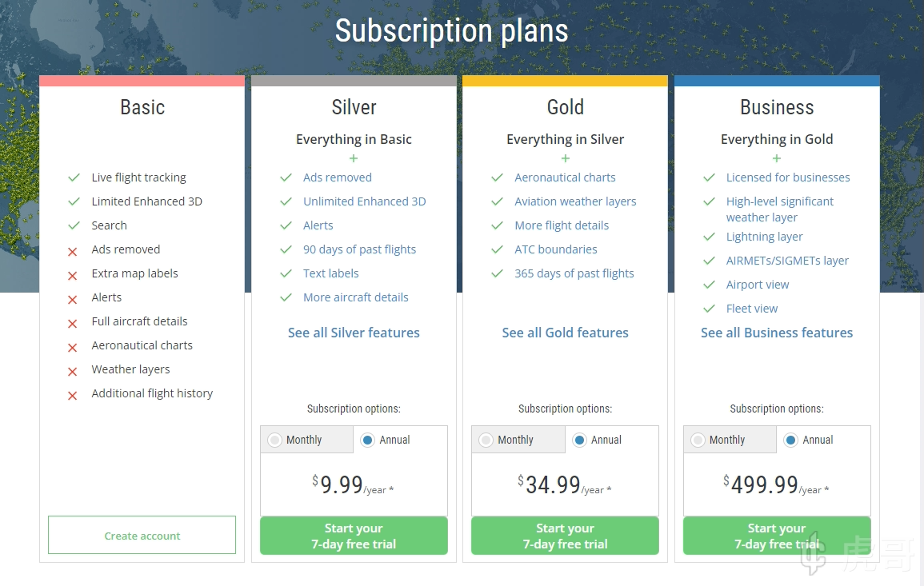The image size is (924, 586).
Task: Click the green plus under Everything in Basic
Action: coord(354,158)
